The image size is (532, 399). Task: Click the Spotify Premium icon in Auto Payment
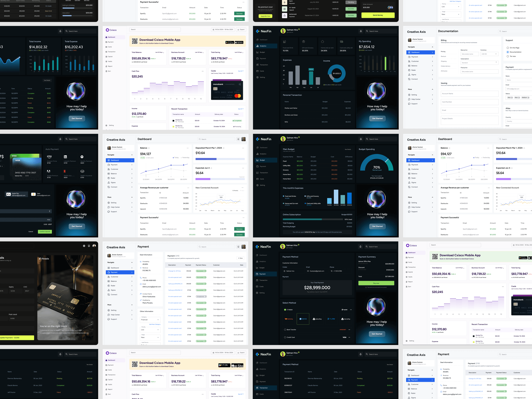pos(82,157)
